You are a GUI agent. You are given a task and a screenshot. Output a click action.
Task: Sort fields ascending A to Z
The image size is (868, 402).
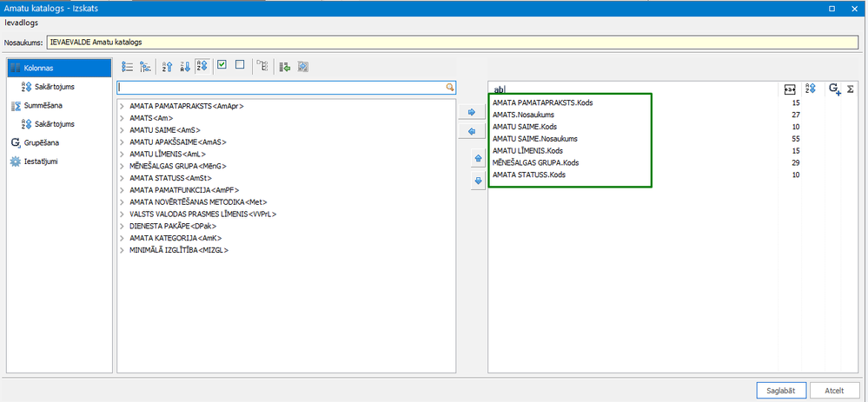[x=167, y=66]
